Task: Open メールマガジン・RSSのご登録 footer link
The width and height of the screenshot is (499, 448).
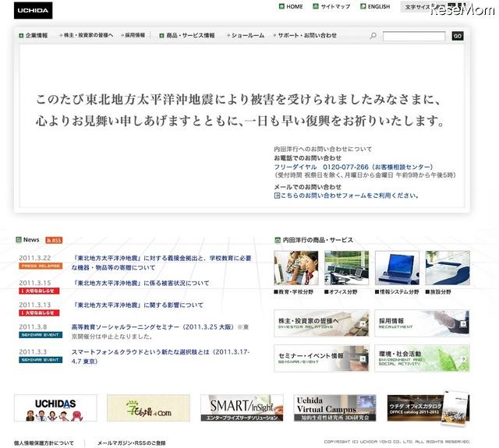Action: coord(132,443)
